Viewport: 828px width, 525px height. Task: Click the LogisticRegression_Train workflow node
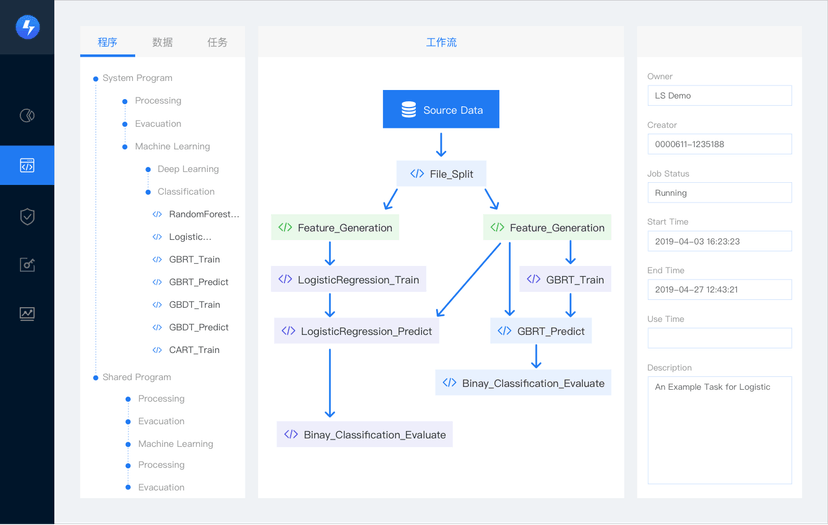click(x=349, y=279)
